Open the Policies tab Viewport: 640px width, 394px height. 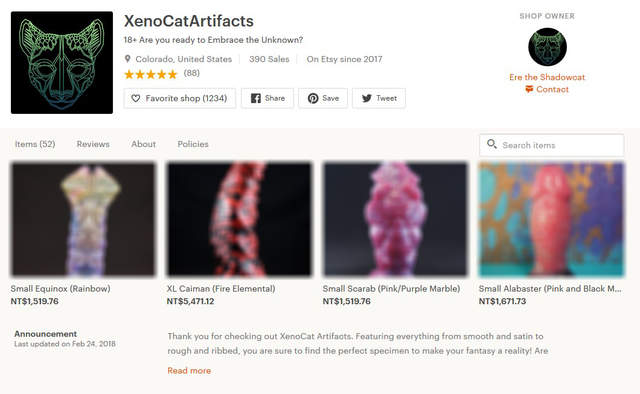click(193, 144)
